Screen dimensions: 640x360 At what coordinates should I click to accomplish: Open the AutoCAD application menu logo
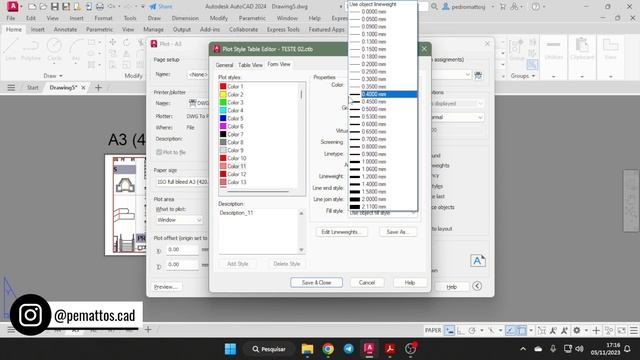13,6
